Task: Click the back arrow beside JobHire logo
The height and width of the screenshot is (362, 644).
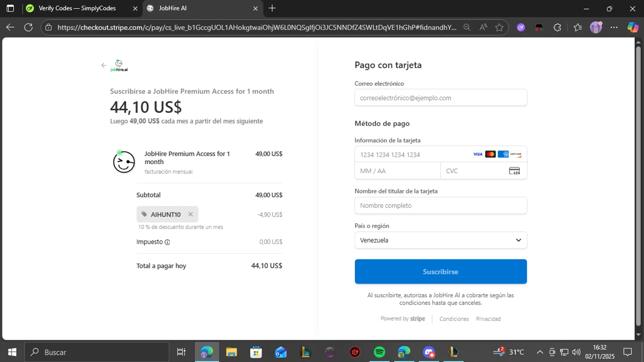Action: pos(103,66)
